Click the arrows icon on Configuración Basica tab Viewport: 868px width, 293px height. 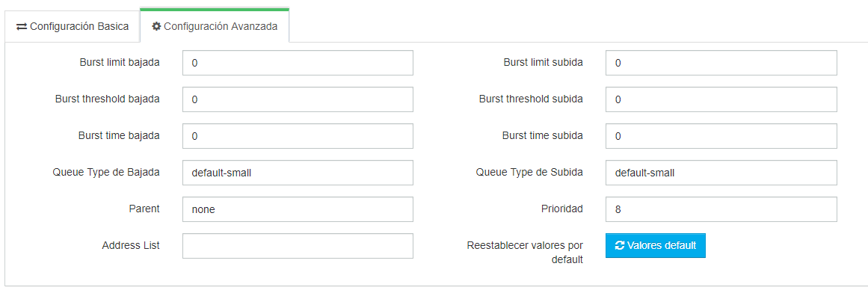[22, 27]
